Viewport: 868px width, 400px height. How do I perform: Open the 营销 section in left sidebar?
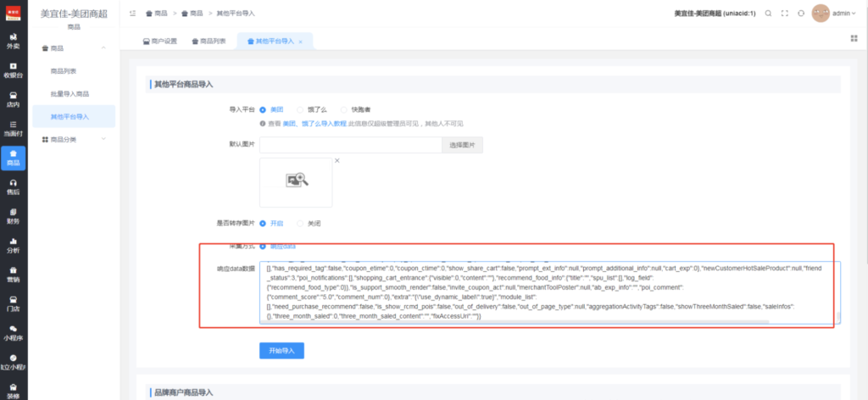coord(14,275)
